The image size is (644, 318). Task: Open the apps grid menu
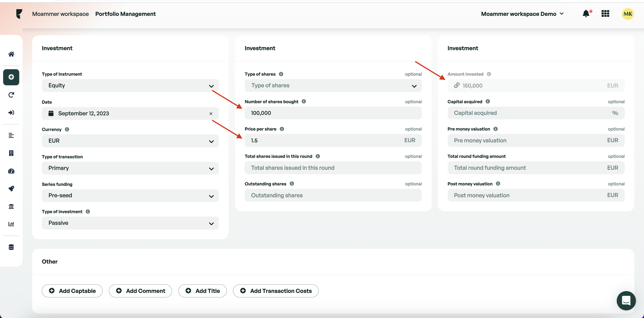click(605, 13)
